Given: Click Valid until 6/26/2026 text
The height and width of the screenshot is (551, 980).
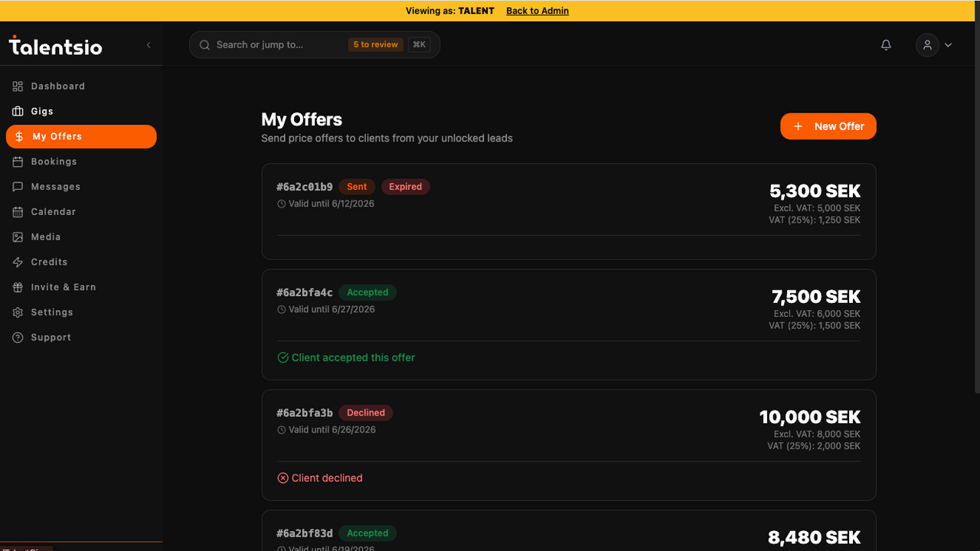Looking at the screenshot, I should pyautogui.click(x=332, y=430).
